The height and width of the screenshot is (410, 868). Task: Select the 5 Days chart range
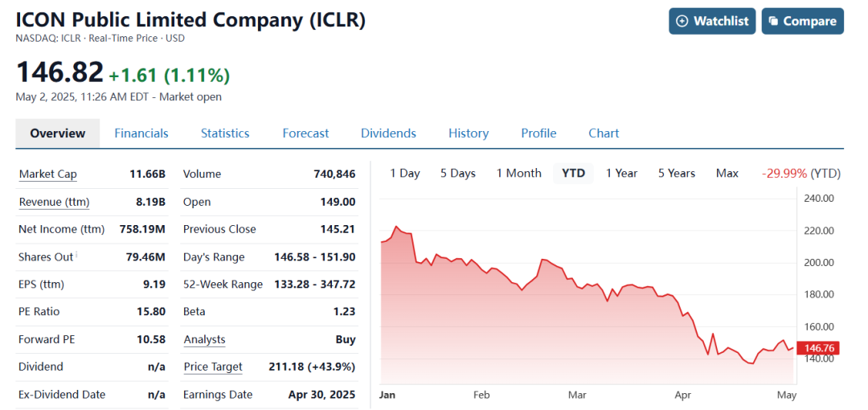[458, 173]
